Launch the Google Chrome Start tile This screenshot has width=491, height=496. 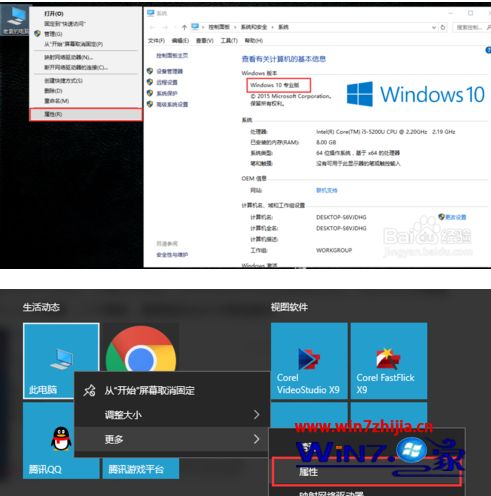point(141,348)
